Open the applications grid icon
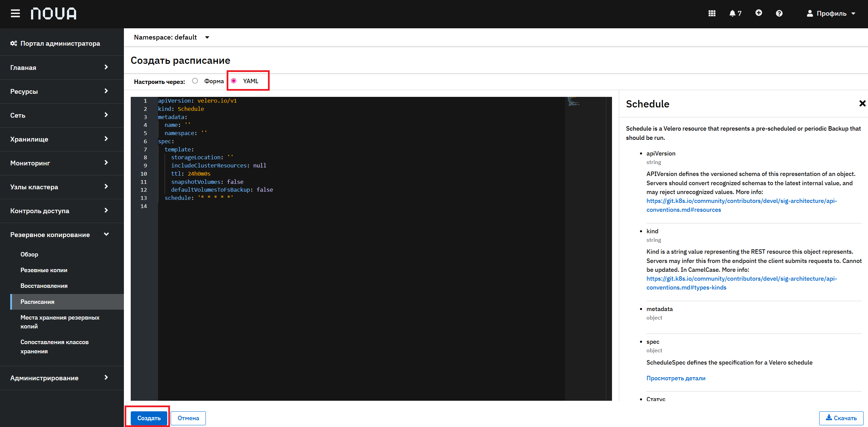 click(x=712, y=13)
